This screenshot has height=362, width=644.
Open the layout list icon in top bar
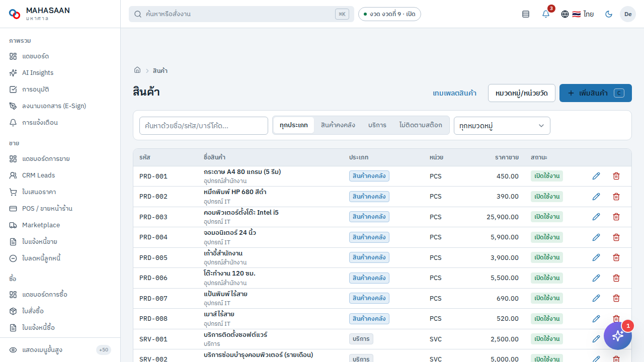tap(526, 14)
